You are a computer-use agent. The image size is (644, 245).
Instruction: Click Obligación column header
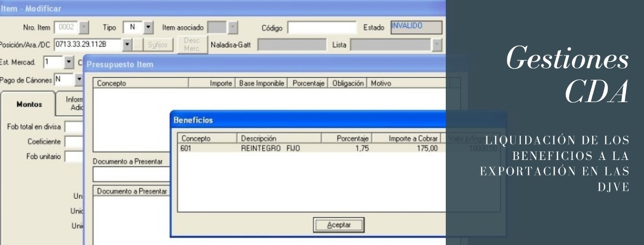348,83
